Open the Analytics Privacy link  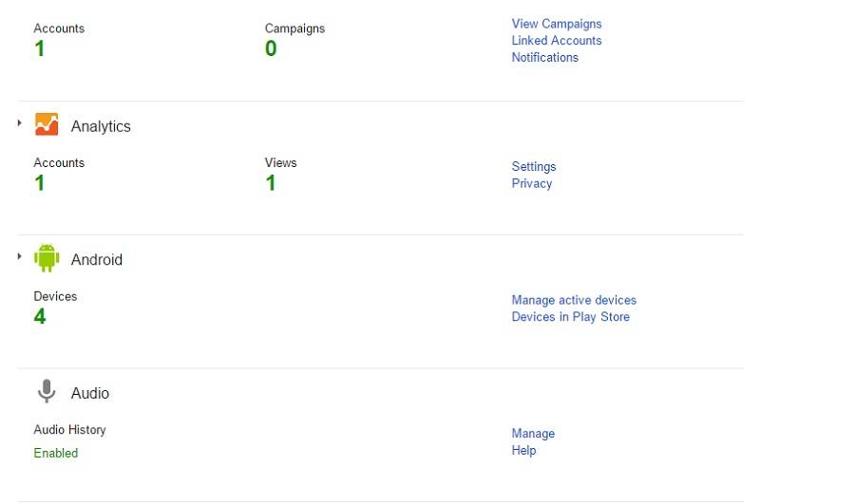532,184
